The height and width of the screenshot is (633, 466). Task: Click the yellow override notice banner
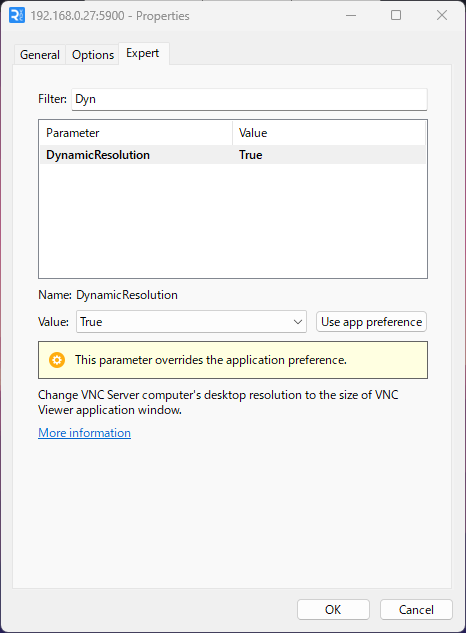(233, 360)
